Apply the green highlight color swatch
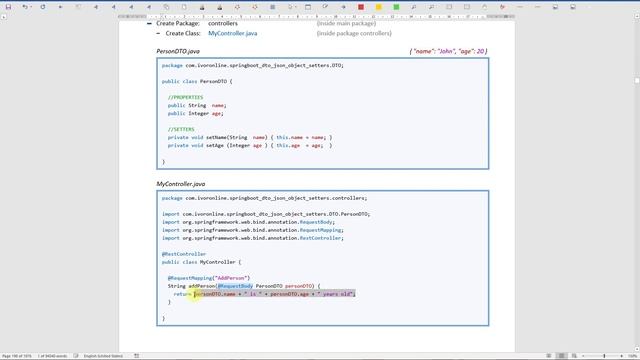 (396, 7)
